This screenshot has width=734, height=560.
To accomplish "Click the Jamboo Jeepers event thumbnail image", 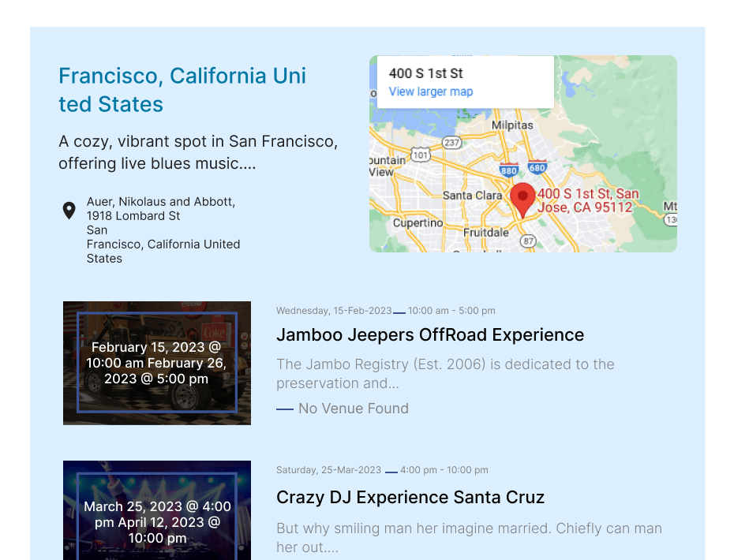I will coord(157,363).
